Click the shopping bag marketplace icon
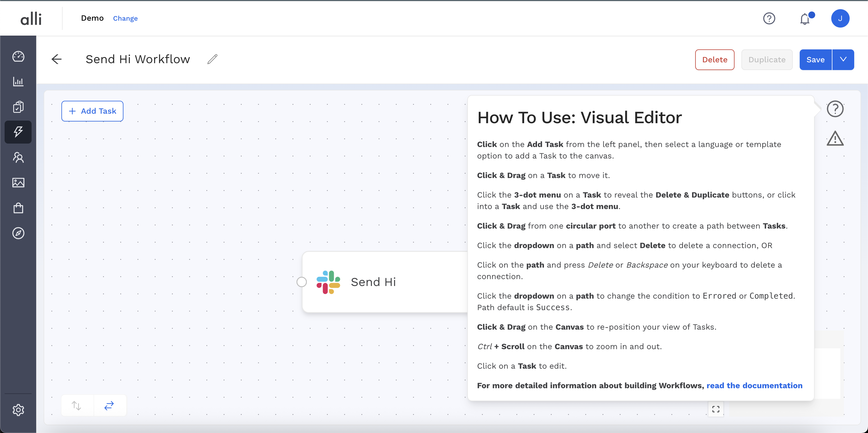Image resolution: width=868 pixels, height=433 pixels. coord(18,208)
